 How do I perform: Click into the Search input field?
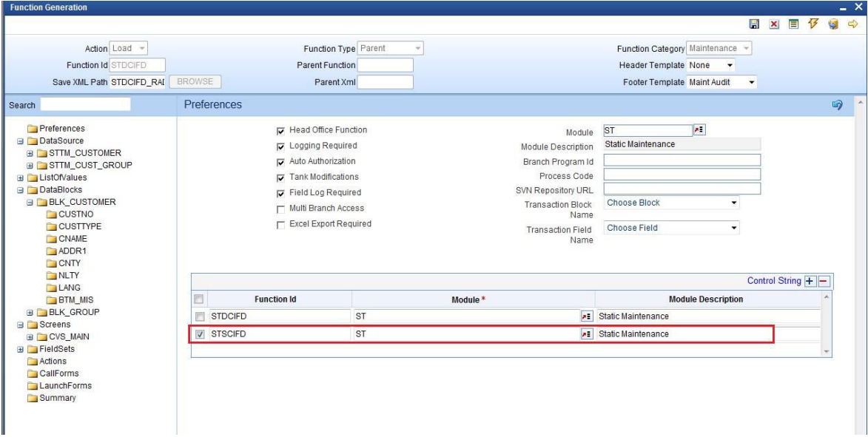point(86,104)
